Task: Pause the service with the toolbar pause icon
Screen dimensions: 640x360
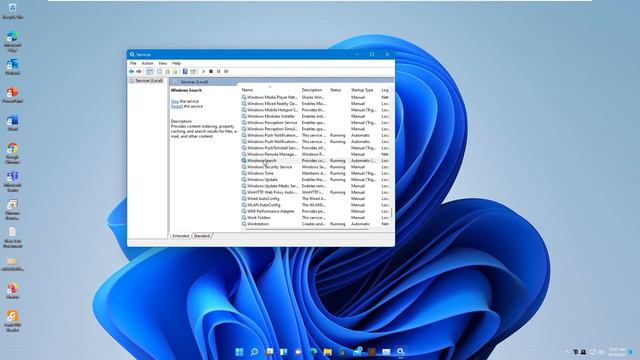Action: click(219, 71)
